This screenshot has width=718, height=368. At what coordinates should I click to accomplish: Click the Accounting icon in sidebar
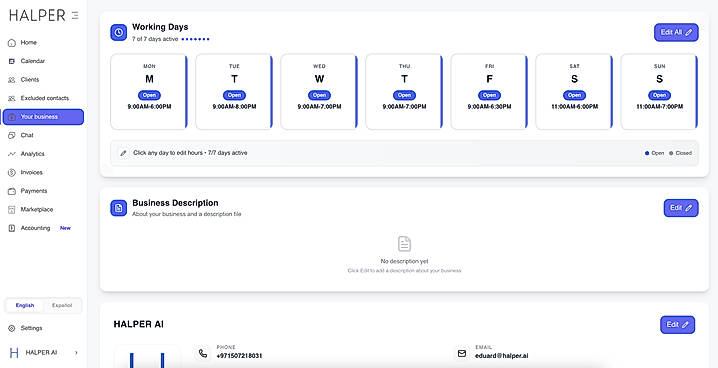click(x=12, y=228)
